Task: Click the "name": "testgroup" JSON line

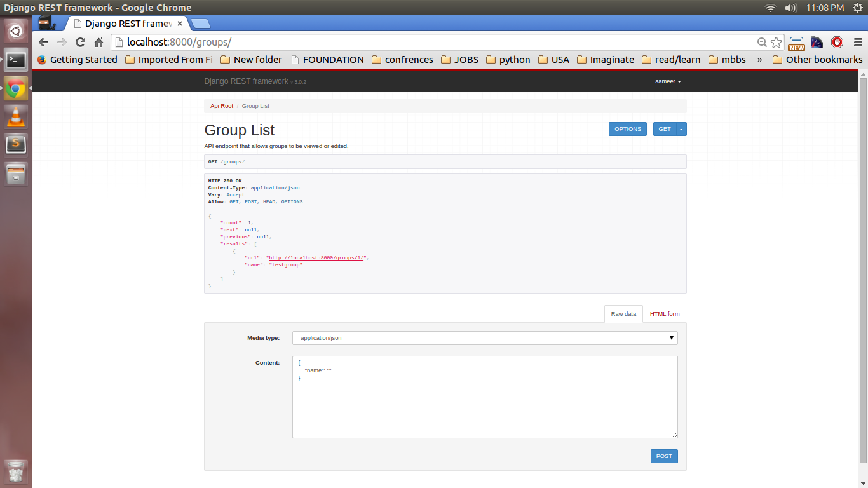Action: pyautogui.click(x=273, y=264)
